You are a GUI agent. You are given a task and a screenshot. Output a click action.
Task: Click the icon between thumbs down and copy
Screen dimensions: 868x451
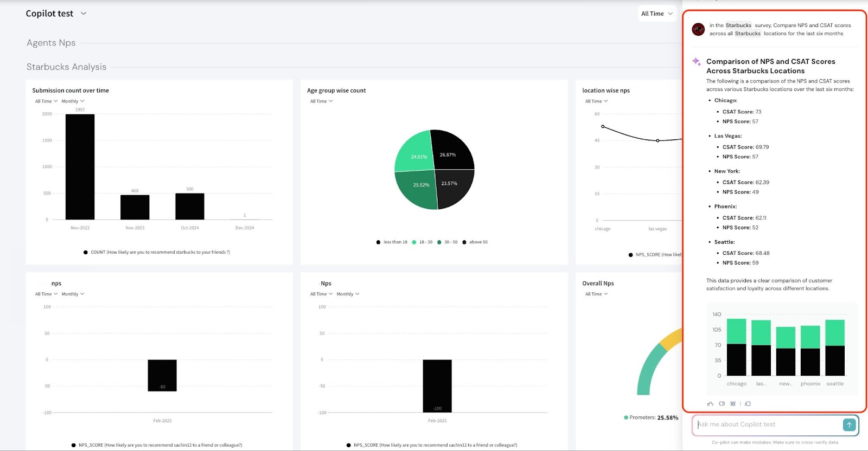pos(733,404)
